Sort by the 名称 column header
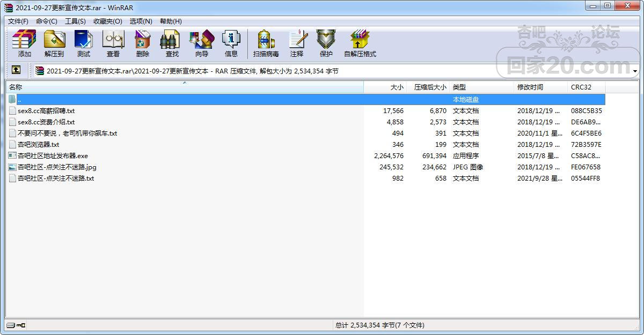 (x=185, y=87)
